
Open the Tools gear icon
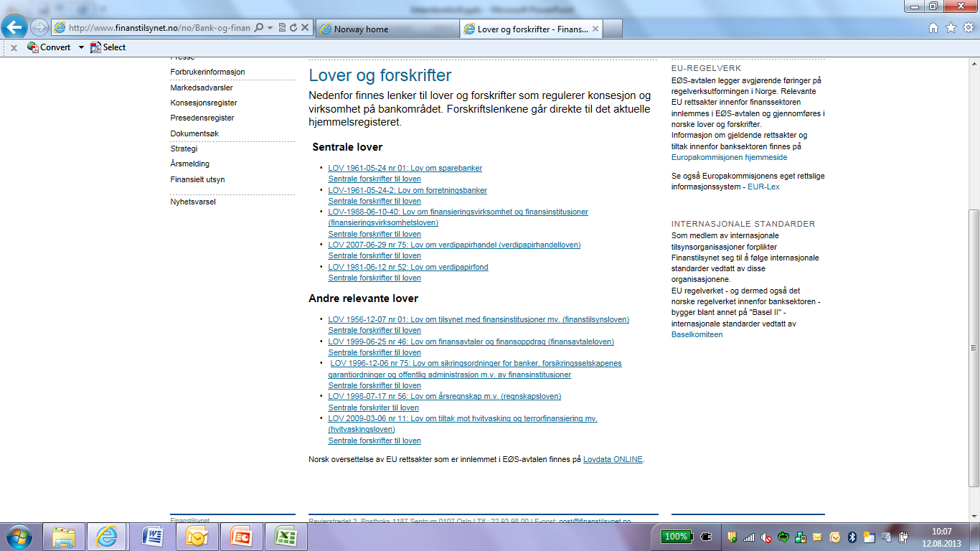pyautogui.click(x=968, y=28)
